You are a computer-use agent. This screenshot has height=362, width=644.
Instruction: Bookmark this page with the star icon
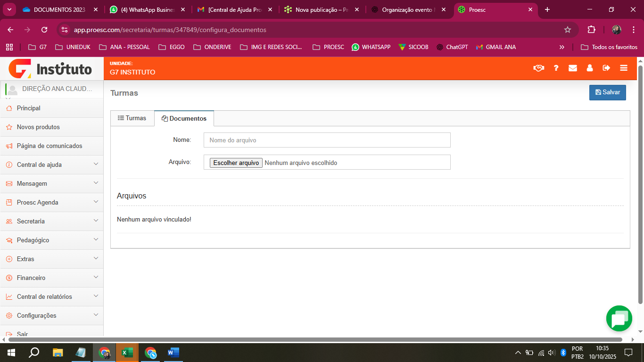point(568,30)
